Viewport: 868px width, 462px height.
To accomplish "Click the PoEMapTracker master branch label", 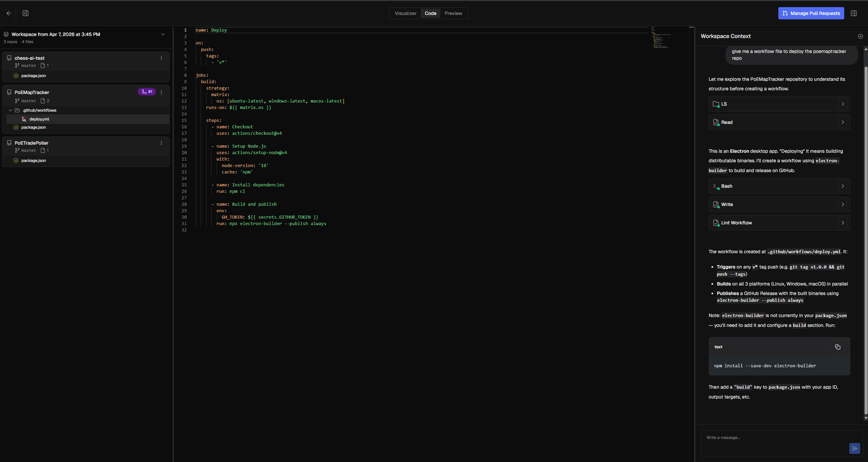I will 29,101.
